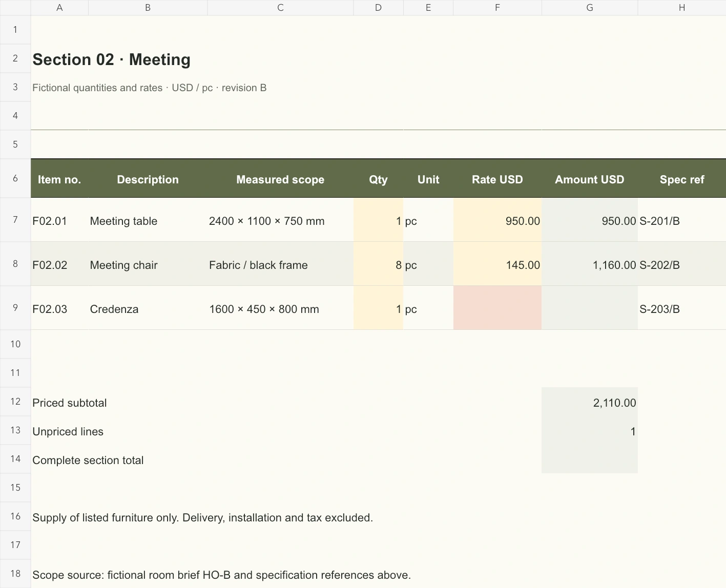Select cell containing F02.03

59,308
